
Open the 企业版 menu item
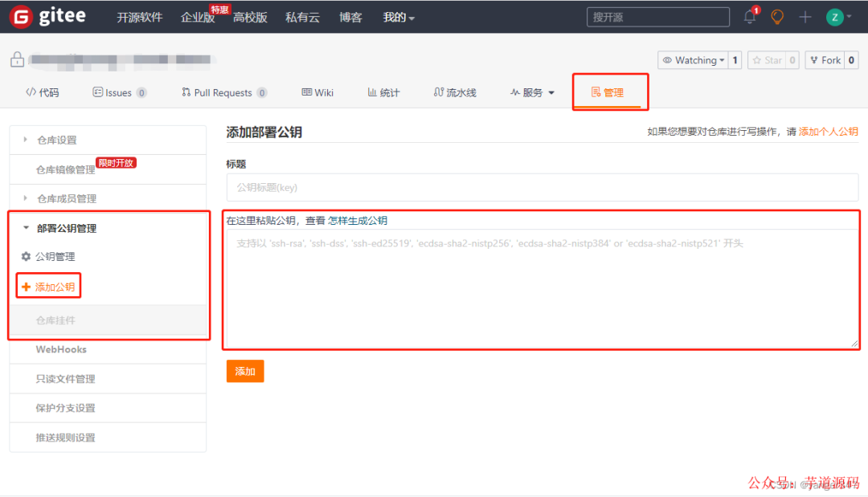(x=198, y=17)
